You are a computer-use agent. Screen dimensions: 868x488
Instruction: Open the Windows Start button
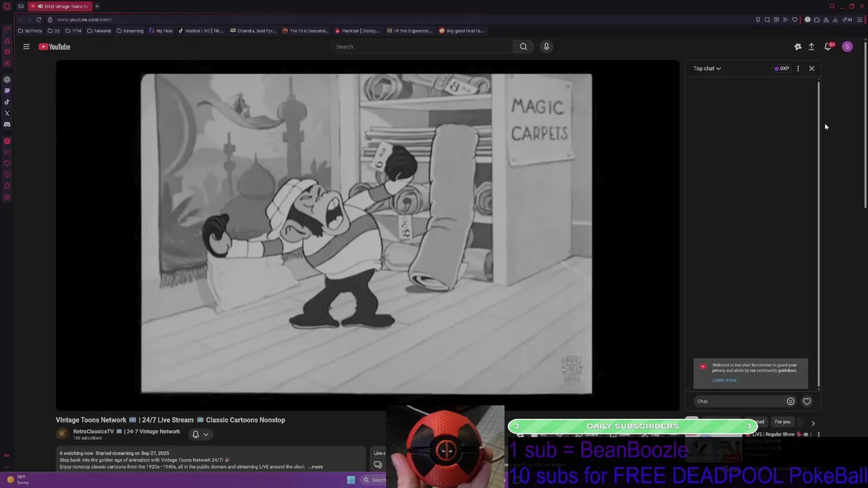pos(351,480)
